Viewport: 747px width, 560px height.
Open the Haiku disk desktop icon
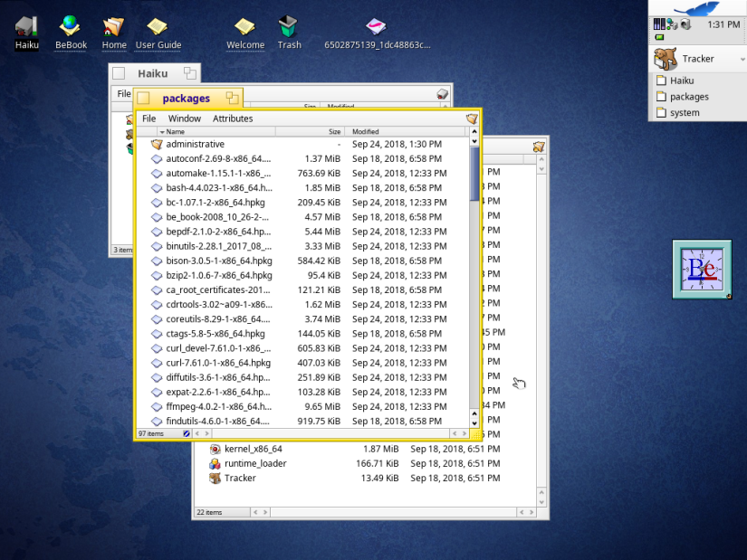tap(26, 26)
